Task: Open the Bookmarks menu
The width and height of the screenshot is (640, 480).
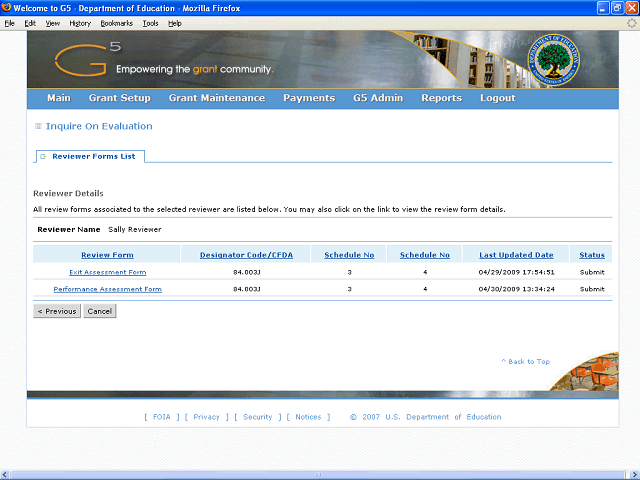Action: [x=117, y=23]
